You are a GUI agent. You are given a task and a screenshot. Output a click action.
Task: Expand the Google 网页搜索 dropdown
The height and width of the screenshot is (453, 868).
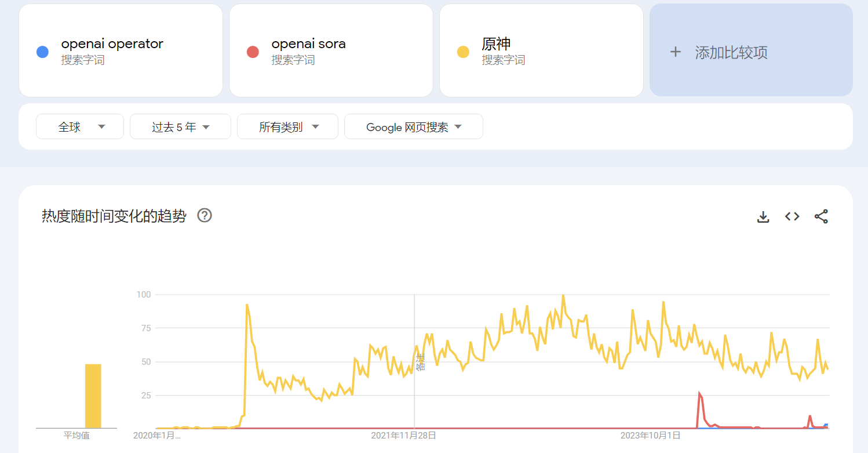pyautogui.click(x=413, y=127)
